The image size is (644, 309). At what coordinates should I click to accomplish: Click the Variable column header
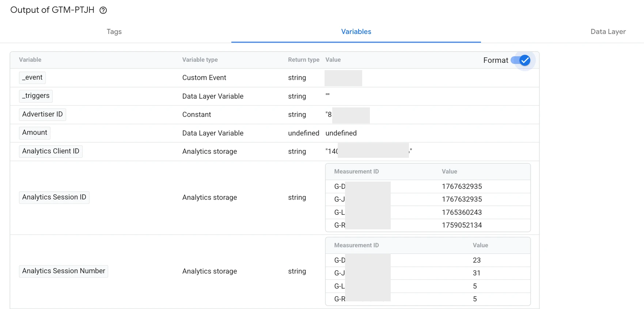click(x=30, y=60)
